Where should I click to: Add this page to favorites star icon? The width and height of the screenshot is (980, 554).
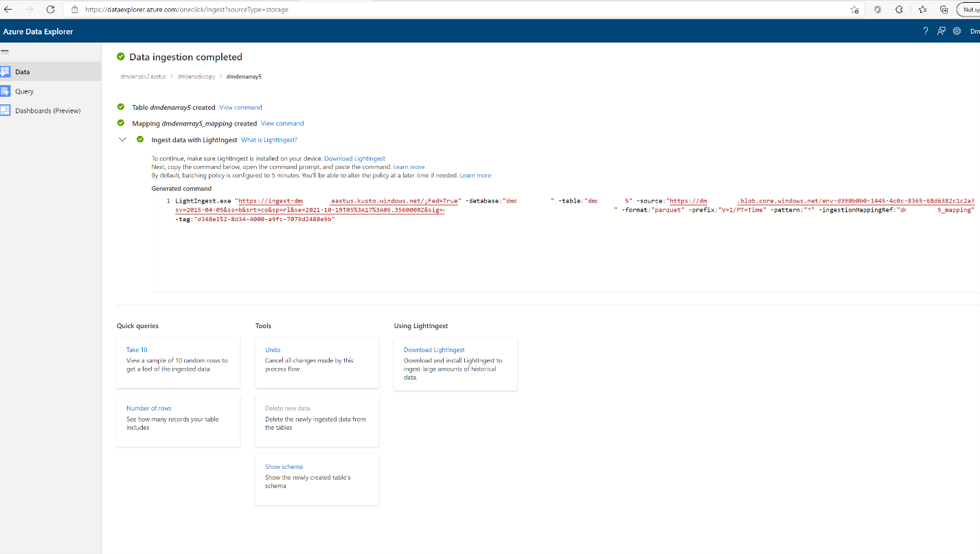[854, 10]
